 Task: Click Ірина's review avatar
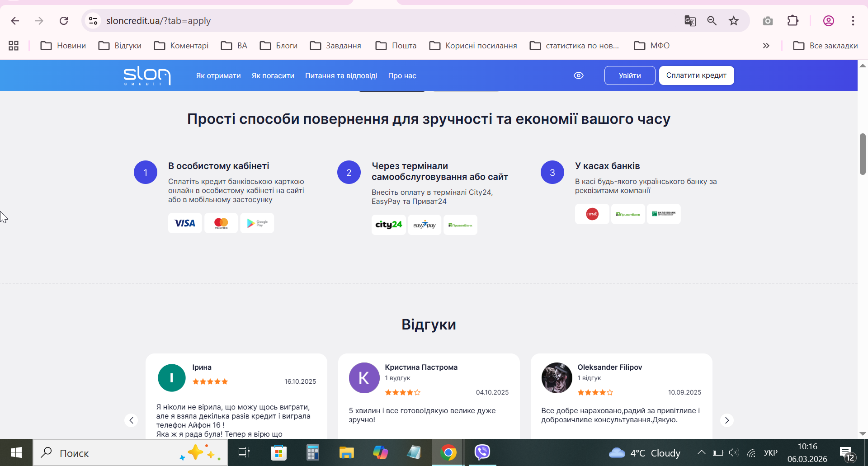coord(172,378)
